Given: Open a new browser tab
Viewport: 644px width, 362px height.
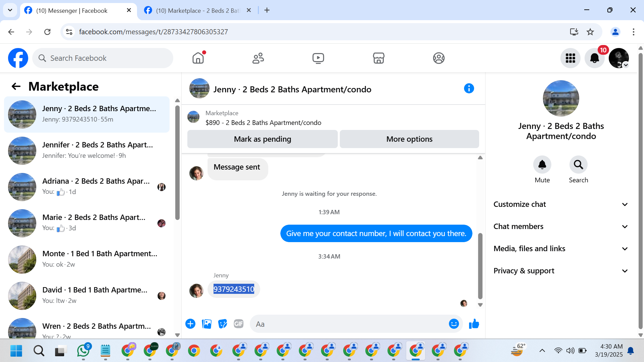Looking at the screenshot, I should coord(267,10).
